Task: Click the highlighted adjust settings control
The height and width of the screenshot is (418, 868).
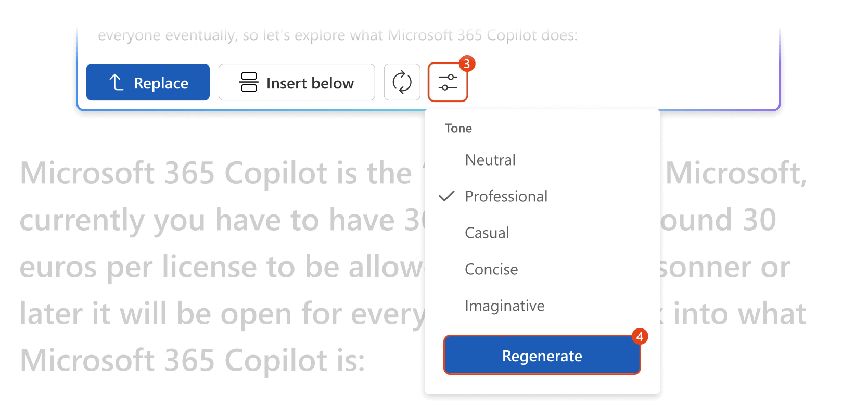Action: tap(448, 82)
